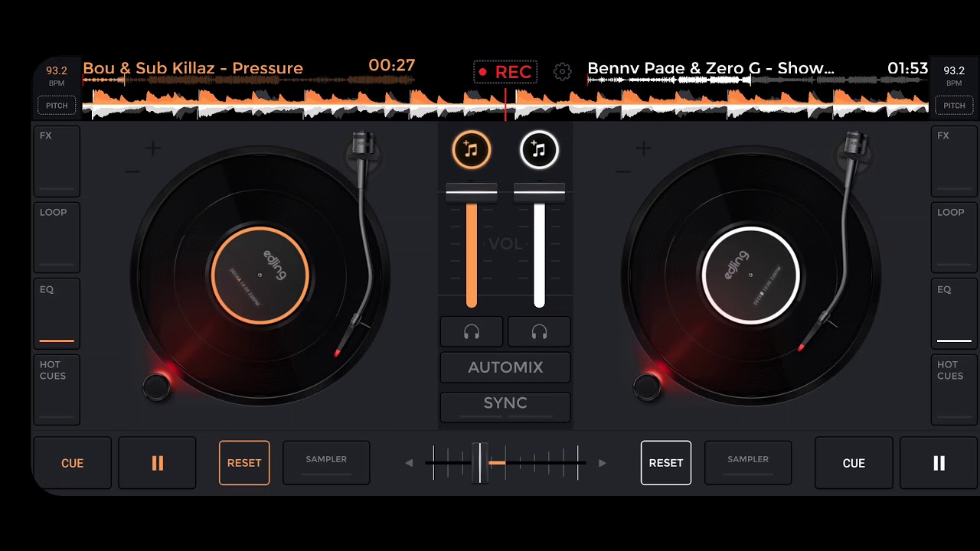Toggle SYNC between decks
The height and width of the screenshot is (551, 980).
point(505,407)
